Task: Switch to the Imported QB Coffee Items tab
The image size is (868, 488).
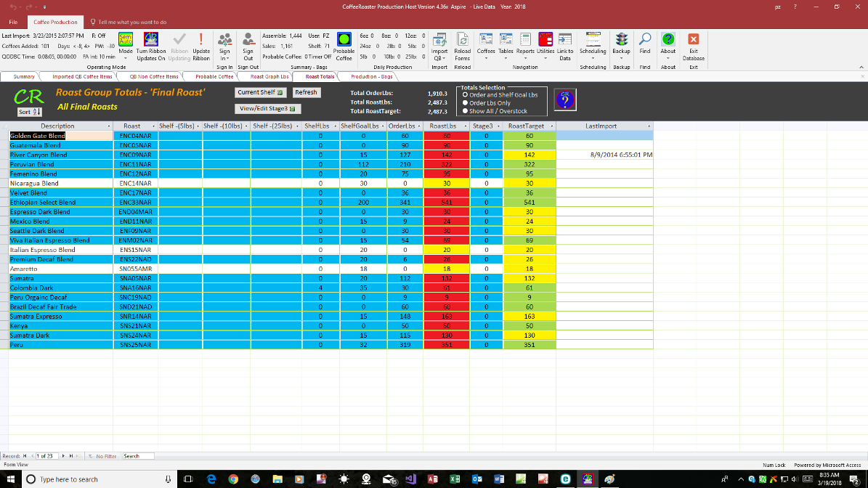Action: point(82,77)
